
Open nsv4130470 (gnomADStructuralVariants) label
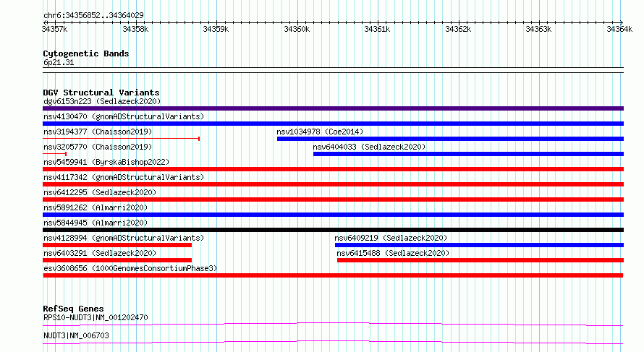124,116
